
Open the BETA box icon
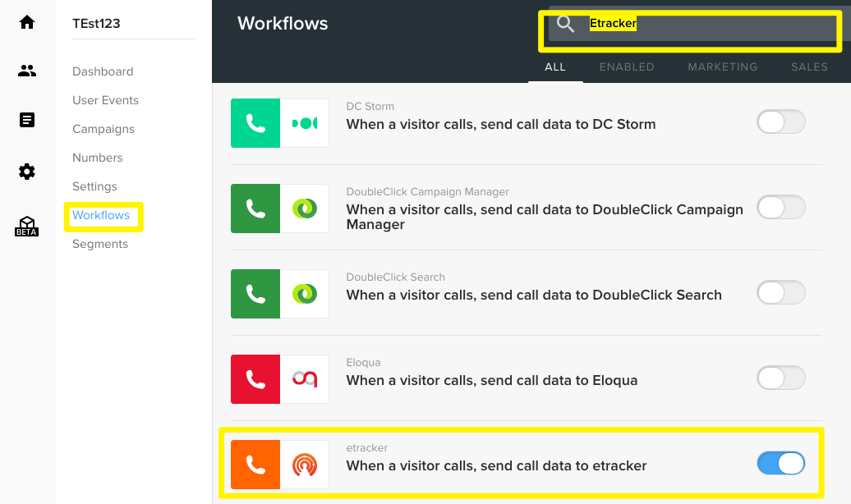click(x=26, y=226)
